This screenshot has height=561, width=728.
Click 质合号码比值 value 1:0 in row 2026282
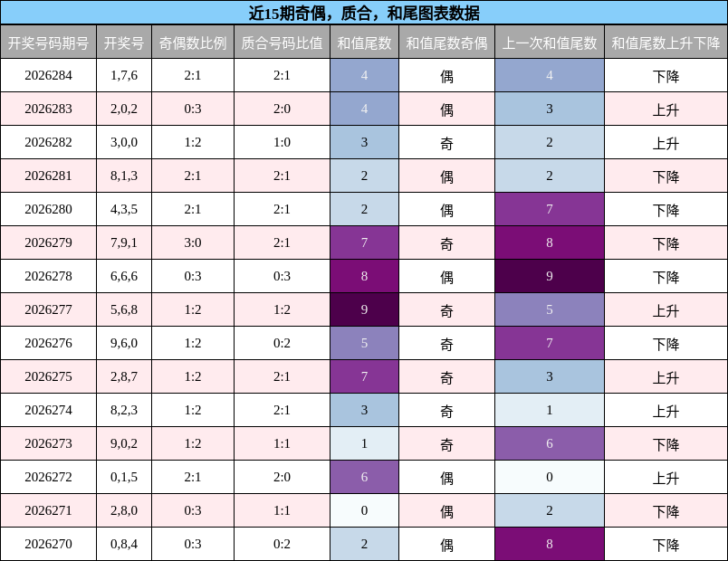pos(282,142)
